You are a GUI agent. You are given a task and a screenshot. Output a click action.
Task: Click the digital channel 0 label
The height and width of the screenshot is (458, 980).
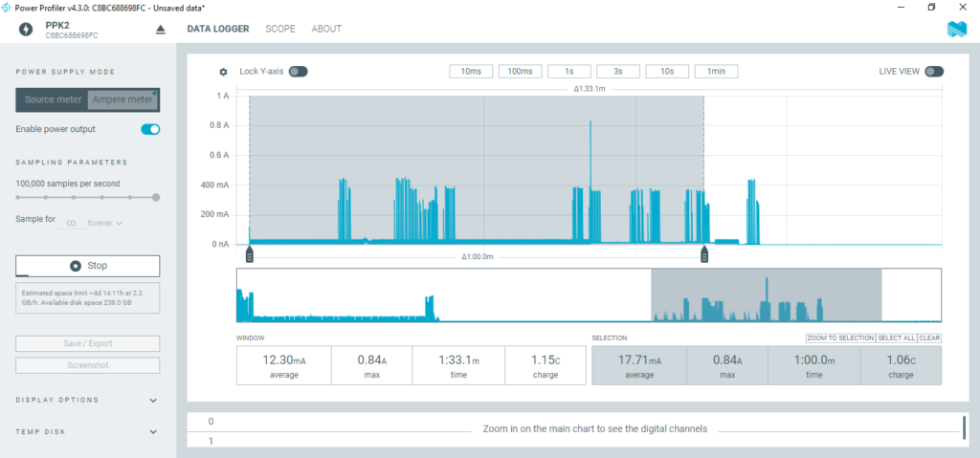211,422
